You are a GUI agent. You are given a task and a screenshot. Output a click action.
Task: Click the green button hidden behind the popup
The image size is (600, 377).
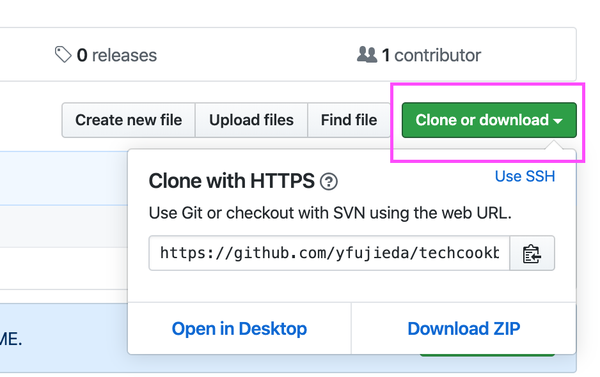pyautogui.click(x=487, y=356)
